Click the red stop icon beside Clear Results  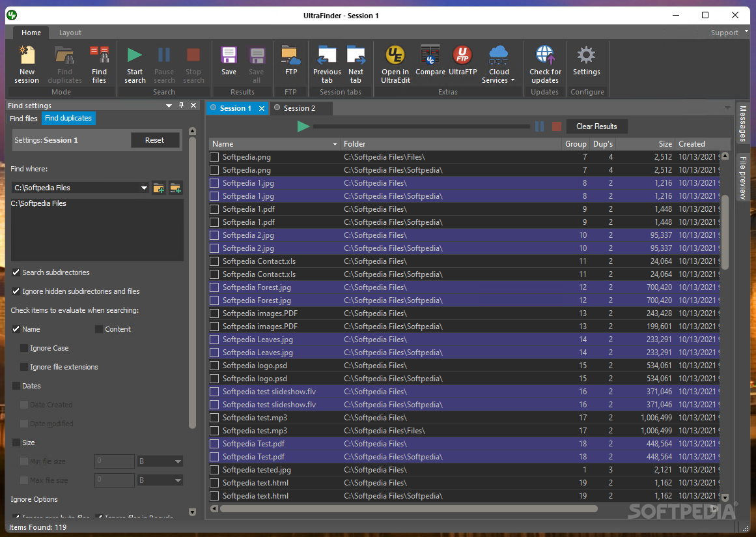556,126
